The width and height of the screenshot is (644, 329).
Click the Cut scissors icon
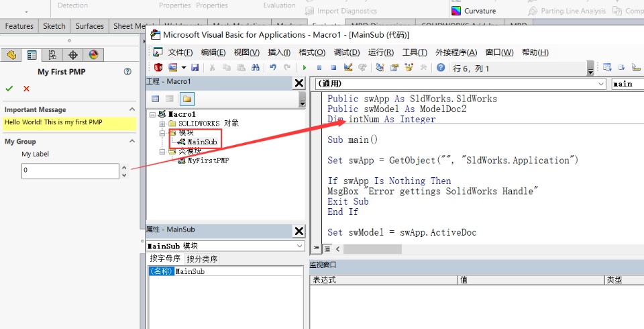point(212,67)
